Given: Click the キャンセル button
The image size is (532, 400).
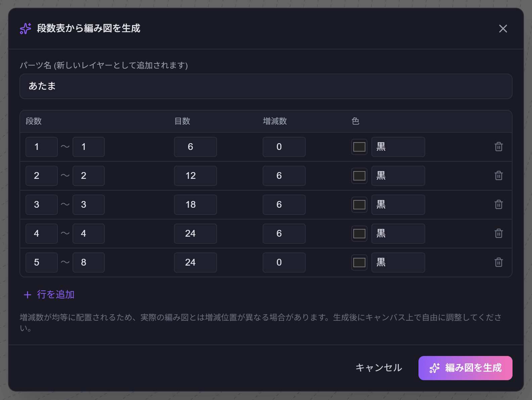Looking at the screenshot, I should [x=379, y=368].
